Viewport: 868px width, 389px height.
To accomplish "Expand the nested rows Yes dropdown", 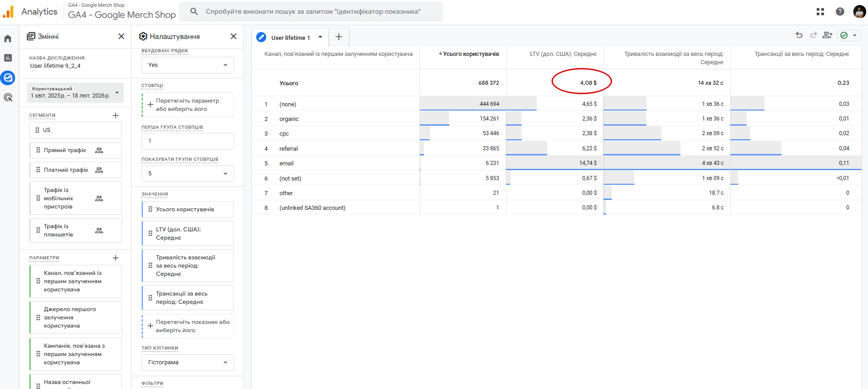I will tap(187, 65).
